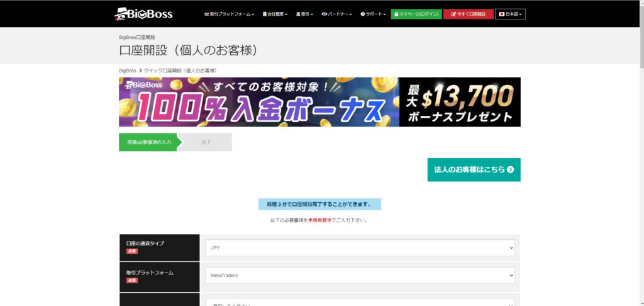
Task: Click the 100% 入金ボーナス banner
Action: tap(319, 102)
